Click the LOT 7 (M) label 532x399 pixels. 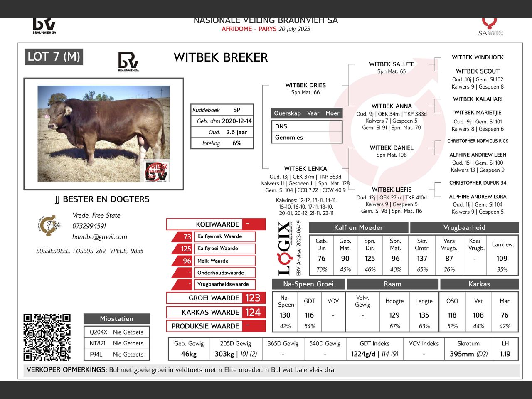point(54,57)
